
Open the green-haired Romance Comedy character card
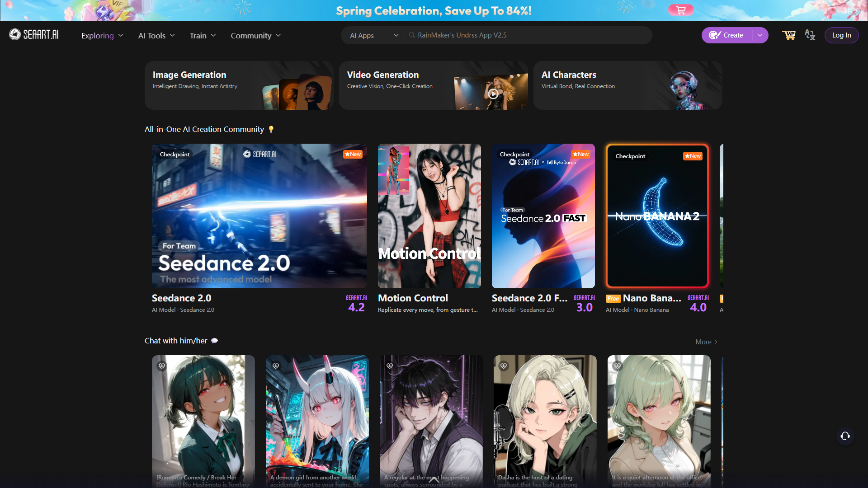(203, 421)
